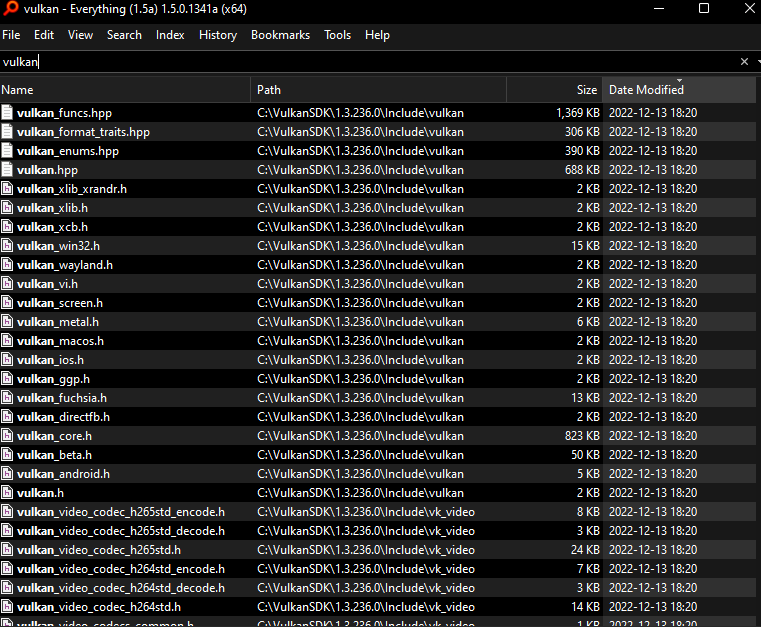The height and width of the screenshot is (627, 761).
Task: Sort by Date Modified column header
Action: point(679,90)
